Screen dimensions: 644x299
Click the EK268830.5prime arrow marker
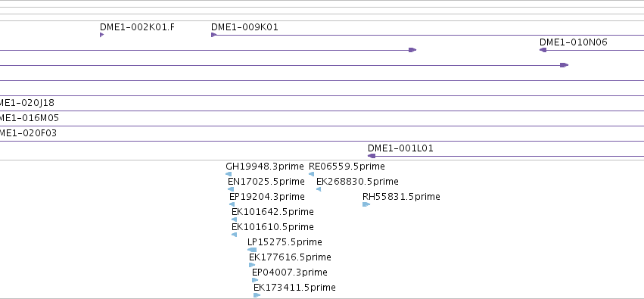319,189
